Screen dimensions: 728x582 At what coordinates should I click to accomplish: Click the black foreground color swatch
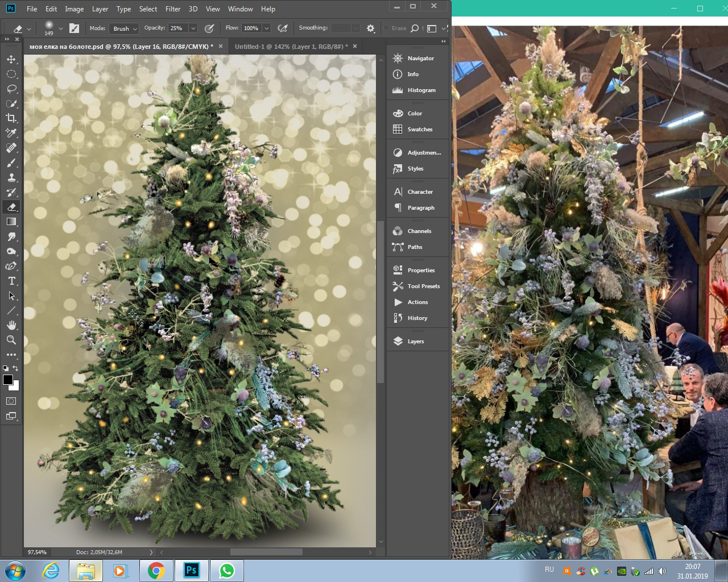[7, 380]
